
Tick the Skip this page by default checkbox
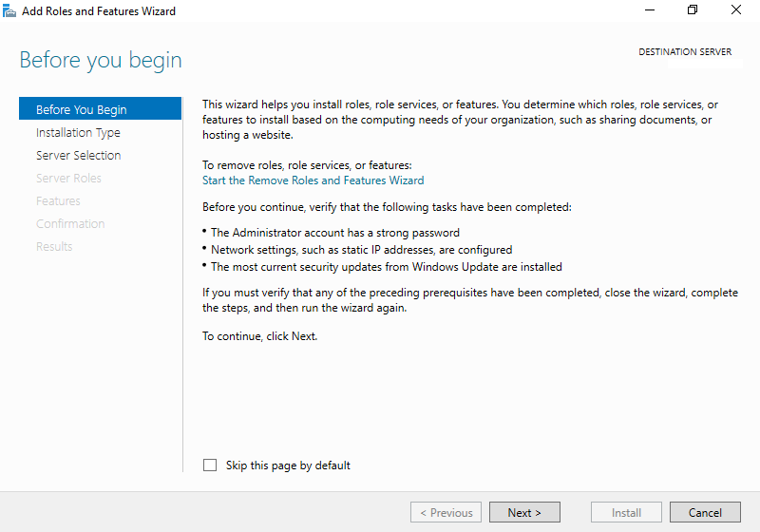click(210, 465)
